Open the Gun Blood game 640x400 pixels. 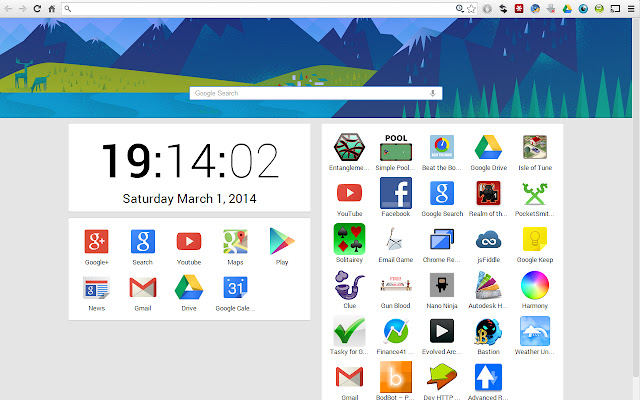[x=396, y=284]
